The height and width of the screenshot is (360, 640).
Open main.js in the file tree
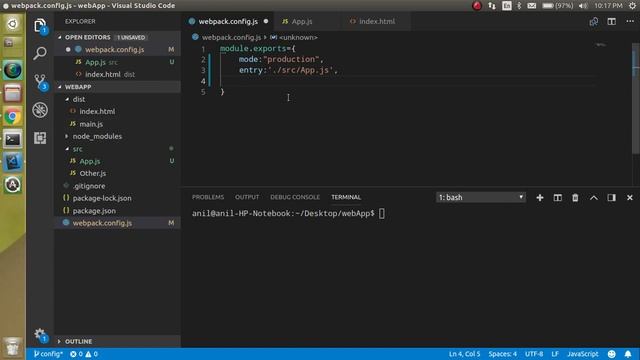91,124
